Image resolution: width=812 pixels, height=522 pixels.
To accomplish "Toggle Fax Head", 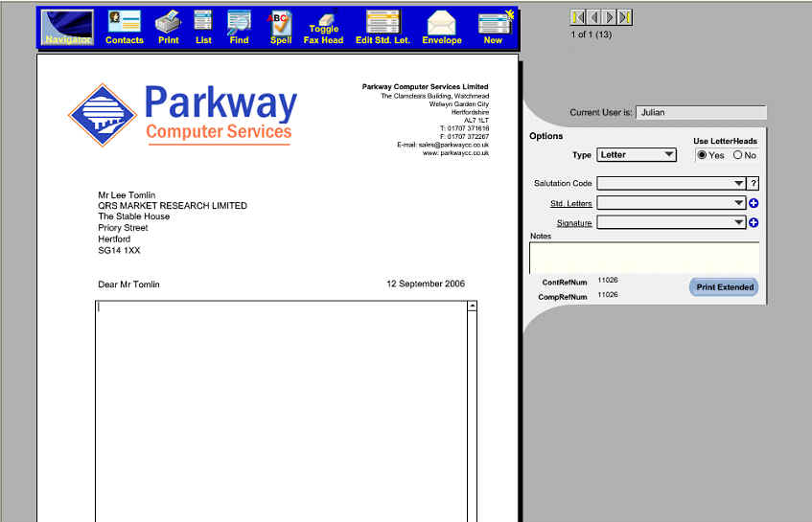I will (x=323, y=28).
